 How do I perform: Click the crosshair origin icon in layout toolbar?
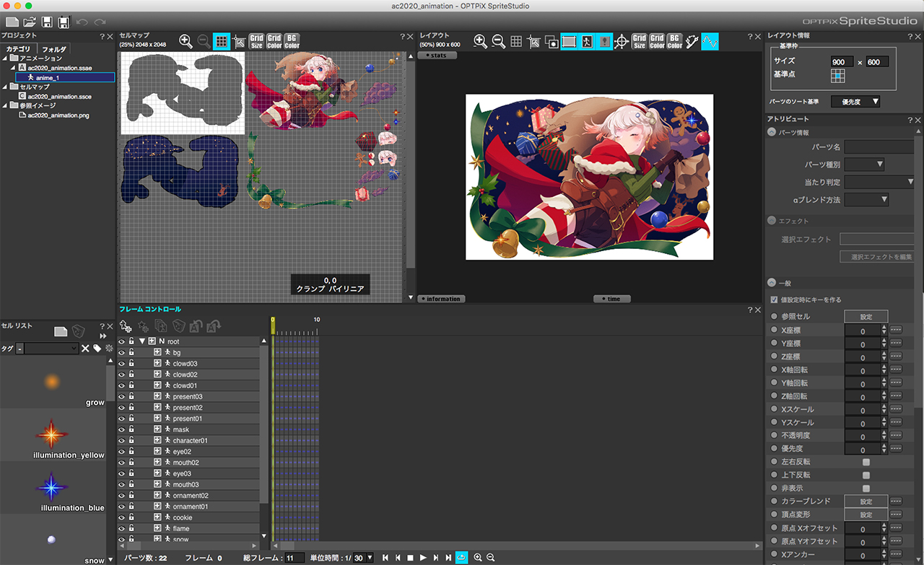pyautogui.click(x=621, y=42)
